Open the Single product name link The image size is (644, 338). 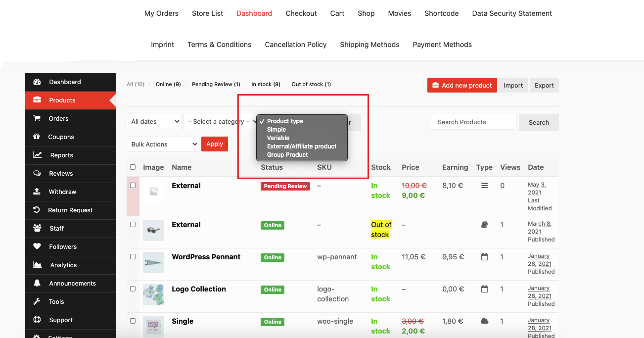click(x=183, y=321)
